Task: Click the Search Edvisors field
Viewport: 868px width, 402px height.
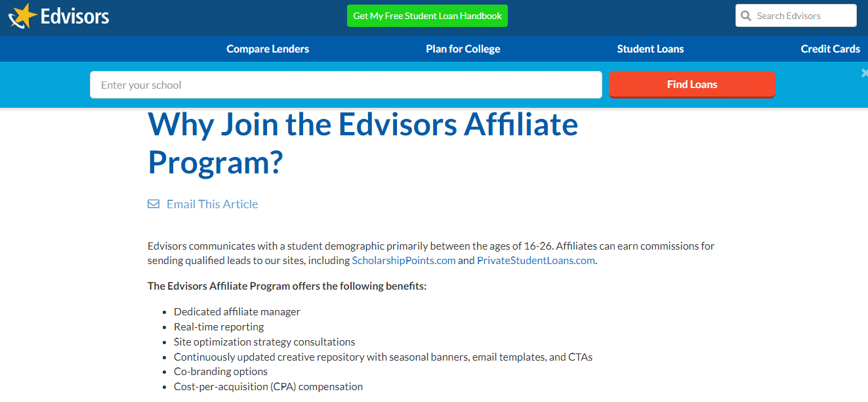Action: click(796, 16)
